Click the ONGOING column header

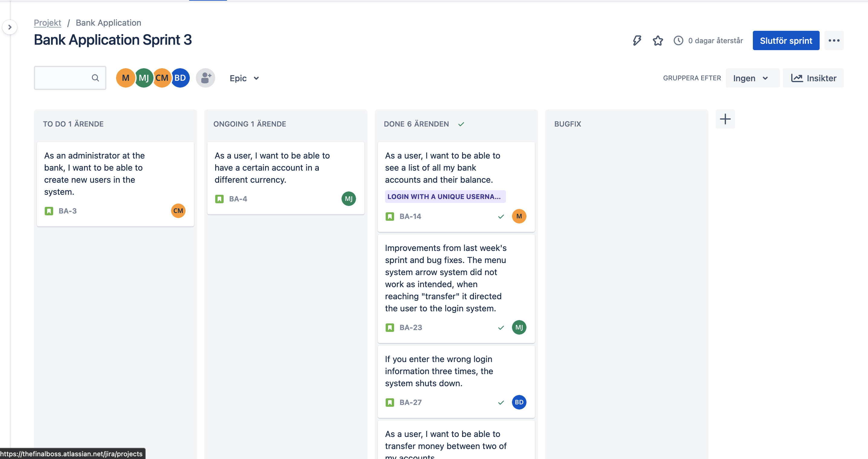click(x=250, y=124)
